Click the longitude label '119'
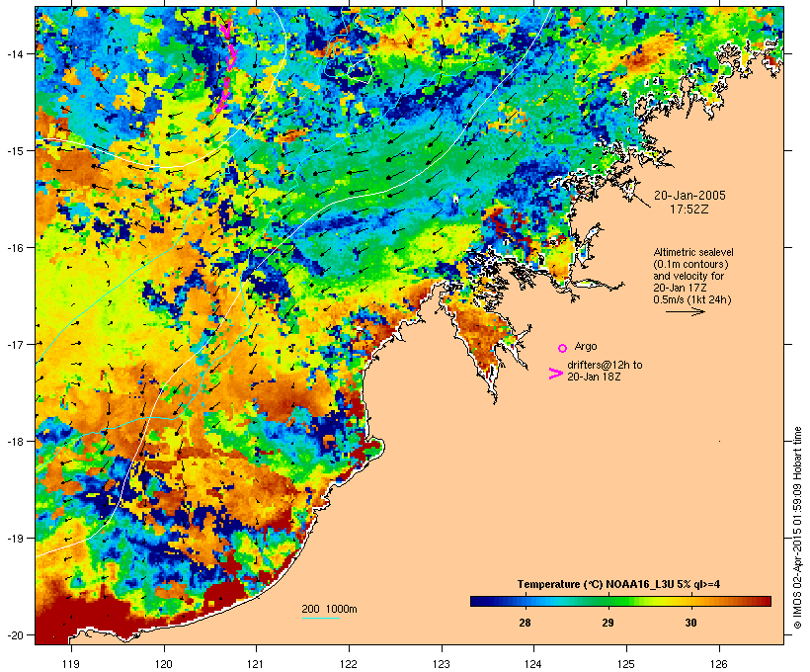This screenshot has width=810, height=672. tap(71, 664)
